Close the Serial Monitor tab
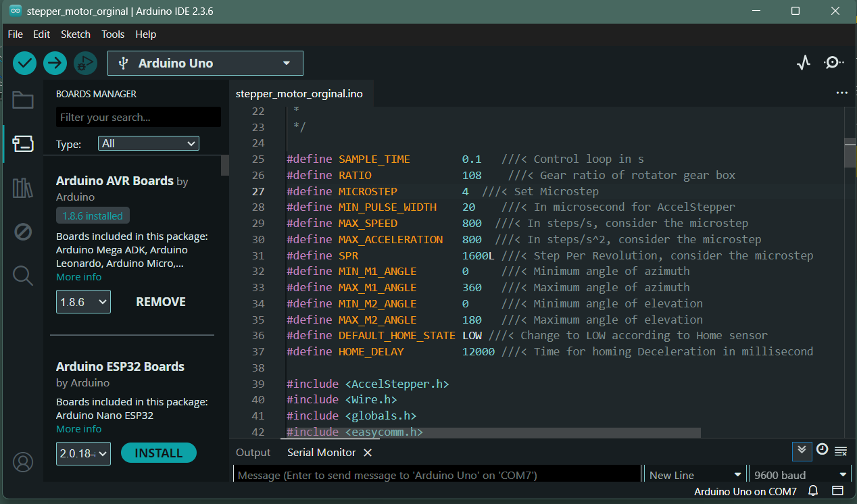This screenshot has width=857, height=504. [x=368, y=453]
